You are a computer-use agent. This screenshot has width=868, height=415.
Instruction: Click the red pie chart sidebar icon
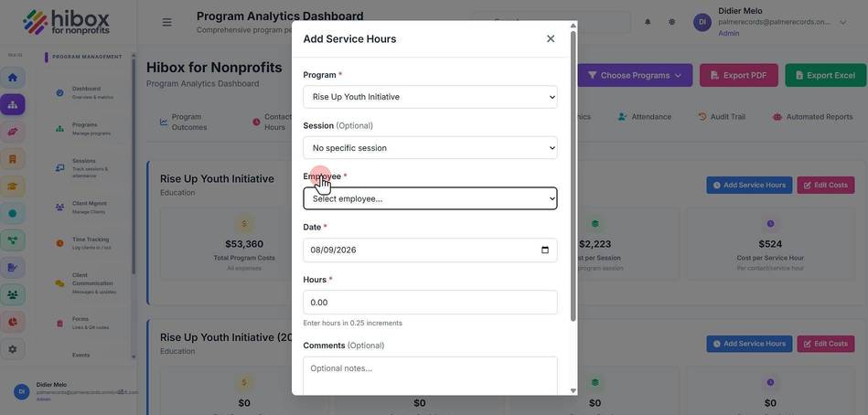(x=12, y=322)
